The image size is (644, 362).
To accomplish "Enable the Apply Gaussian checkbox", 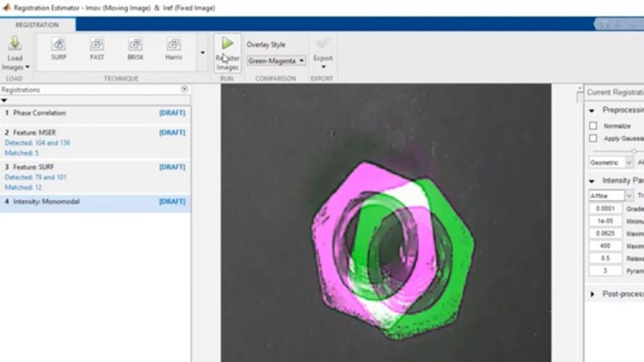I will 593,138.
